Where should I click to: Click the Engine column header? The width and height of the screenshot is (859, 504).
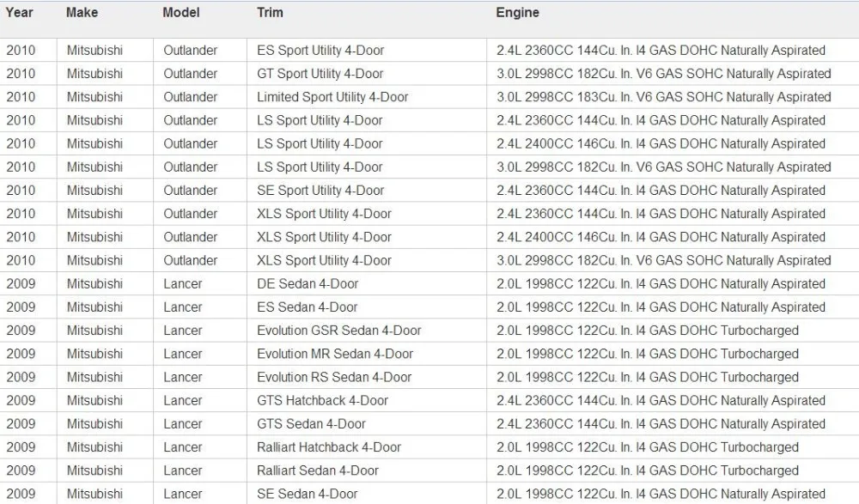tap(518, 13)
